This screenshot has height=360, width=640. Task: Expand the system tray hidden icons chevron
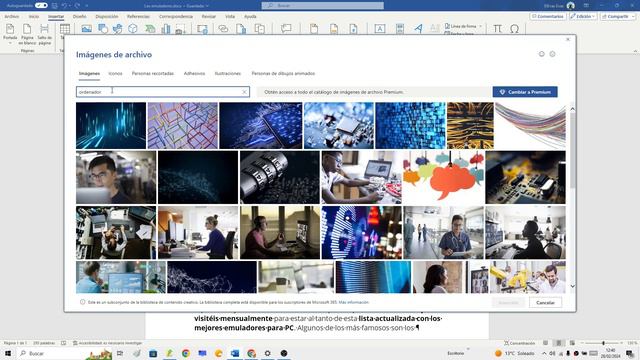(544, 353)
